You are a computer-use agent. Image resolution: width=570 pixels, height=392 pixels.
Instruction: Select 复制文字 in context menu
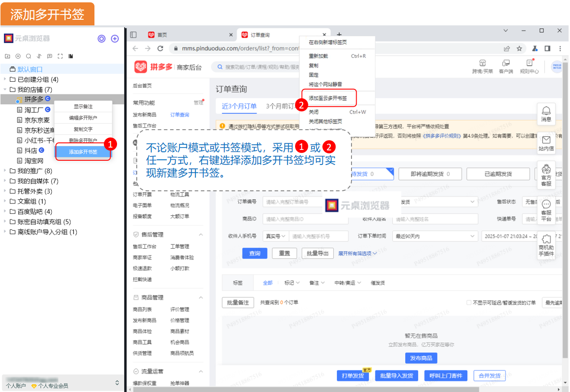point(83,129)
